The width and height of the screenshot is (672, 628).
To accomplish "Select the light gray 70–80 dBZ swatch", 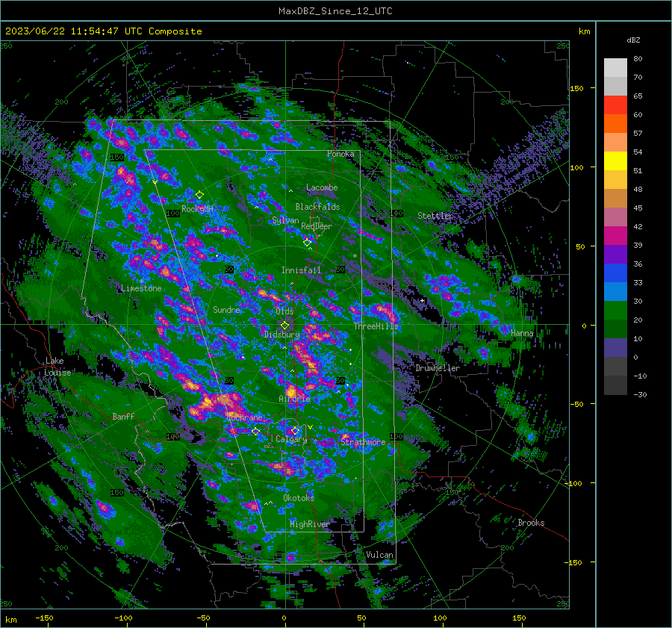I will pos(615,68).
